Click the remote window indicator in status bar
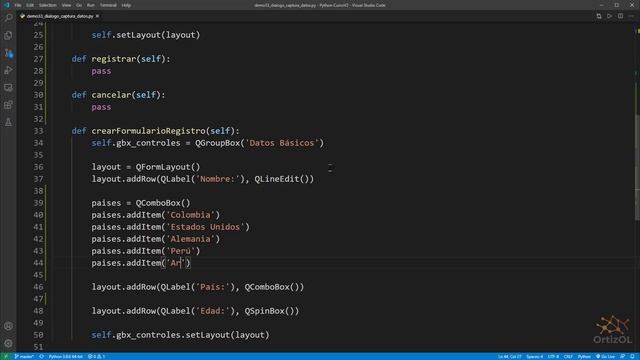The width and height of the screenshot is (640, 360). coord(6,356)
